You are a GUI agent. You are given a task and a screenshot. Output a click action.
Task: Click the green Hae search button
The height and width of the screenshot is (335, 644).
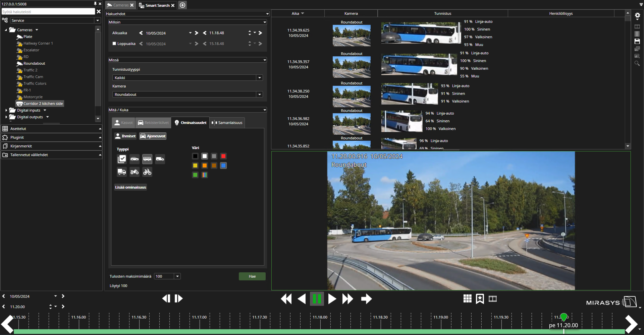point(252,276)
